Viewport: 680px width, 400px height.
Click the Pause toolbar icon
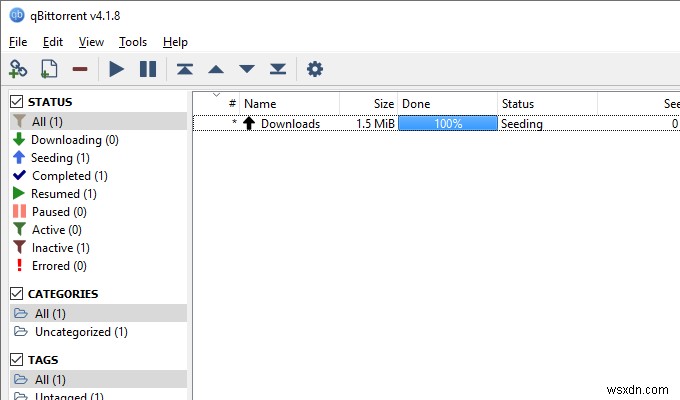[x=148, y=69]
